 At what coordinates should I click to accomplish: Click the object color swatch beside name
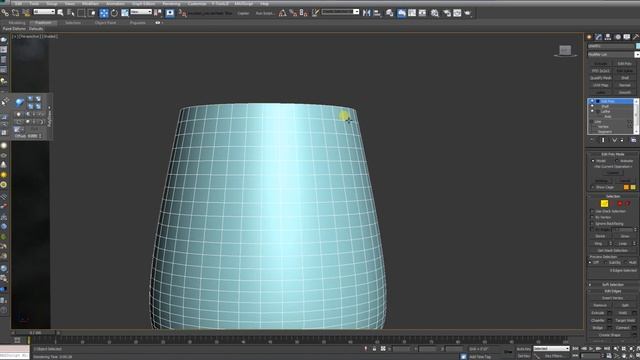pos(638,46)
